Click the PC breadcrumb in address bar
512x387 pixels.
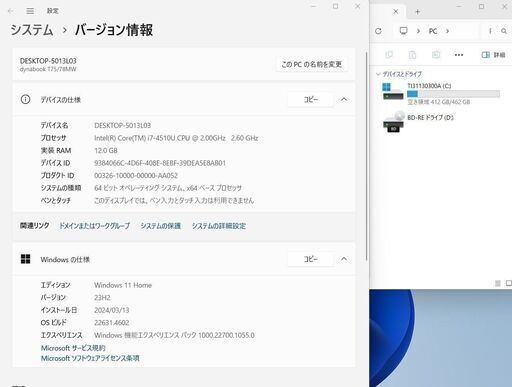(433, 31)
